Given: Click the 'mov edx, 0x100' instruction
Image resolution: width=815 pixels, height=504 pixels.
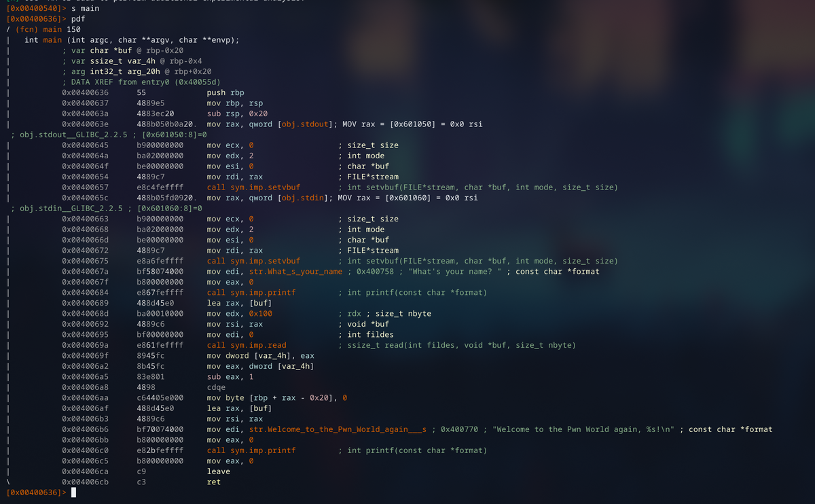Looking at the screenshot, I should (240, 314).
